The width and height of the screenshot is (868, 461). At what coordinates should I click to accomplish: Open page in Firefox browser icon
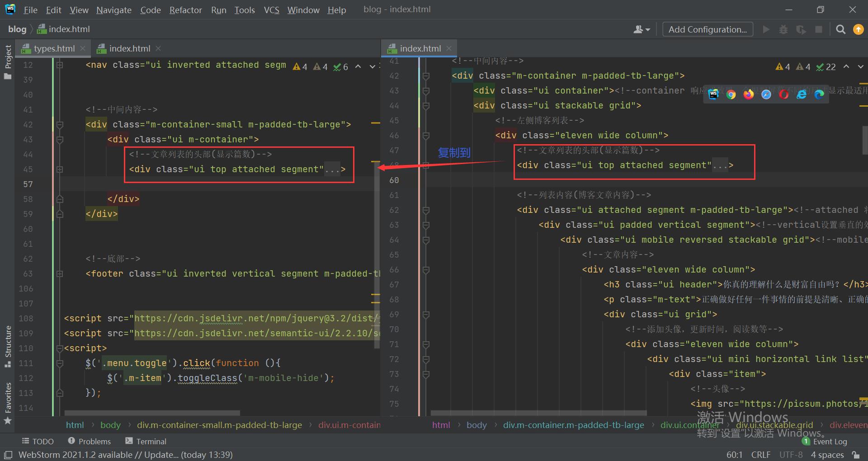click(x=749, y=94)
